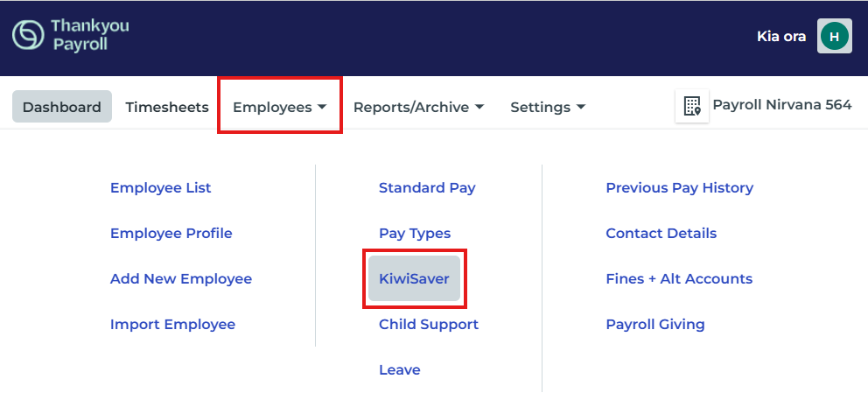Select the Import Employee option
This screenshot has width=868, height=400.
coord(172,324)
